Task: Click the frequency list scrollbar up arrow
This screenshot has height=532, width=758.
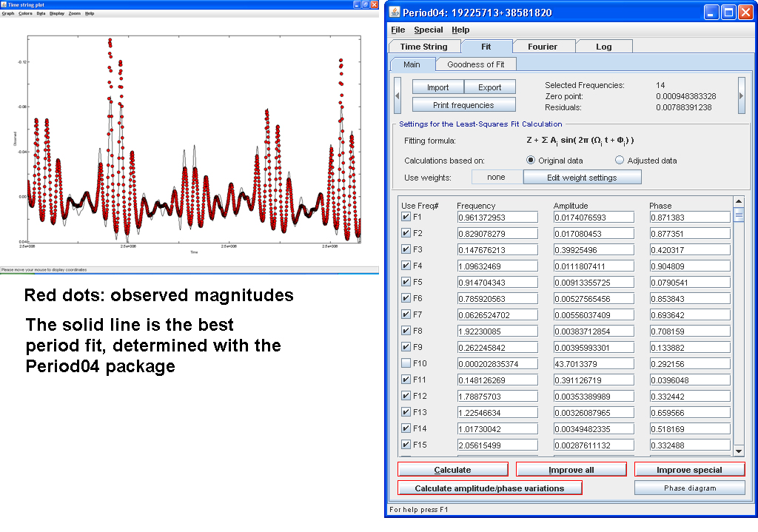Action: pos(738,201)
